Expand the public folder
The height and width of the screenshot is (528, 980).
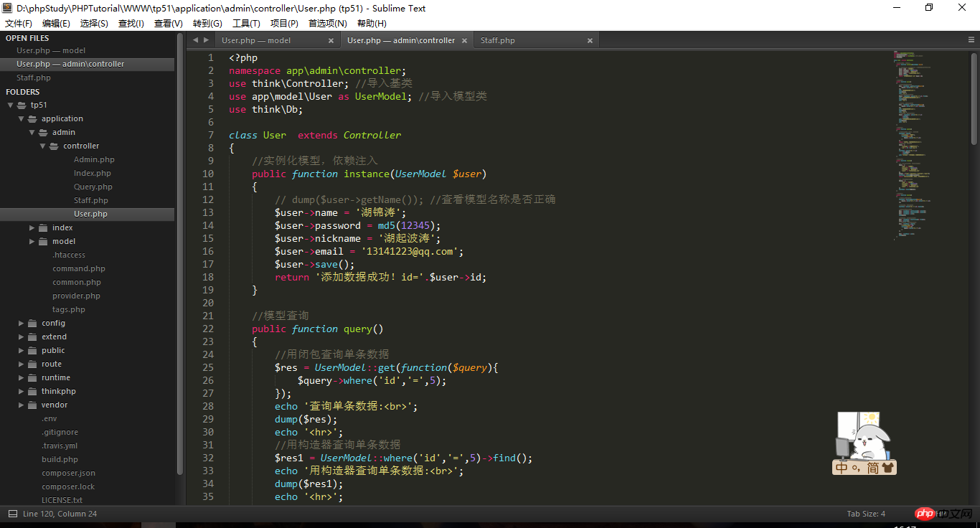[22, 350]
